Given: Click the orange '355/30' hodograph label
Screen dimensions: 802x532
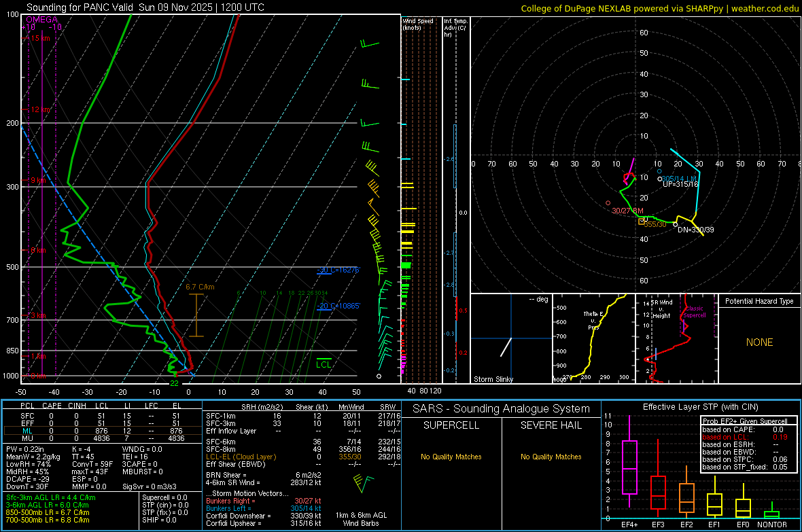Looking at the screenshot, I should [655, 225].
